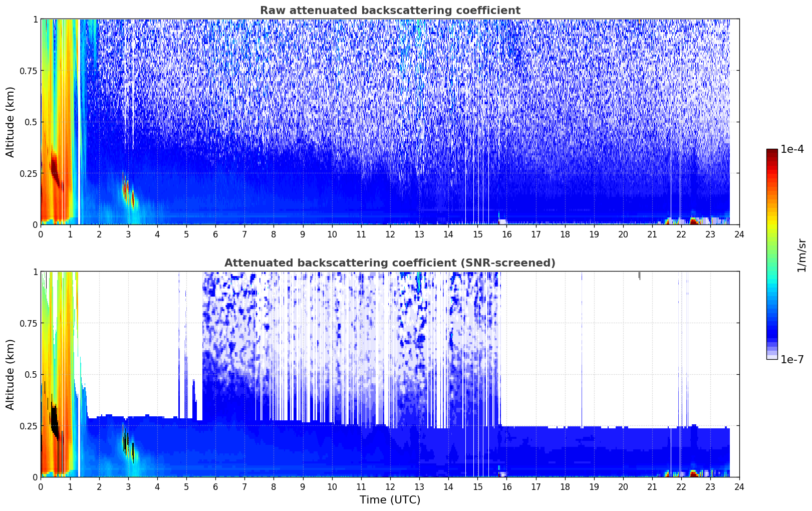
Task: Click the colorbar's 1e-7 lower limit label
Action: point(792,359)
